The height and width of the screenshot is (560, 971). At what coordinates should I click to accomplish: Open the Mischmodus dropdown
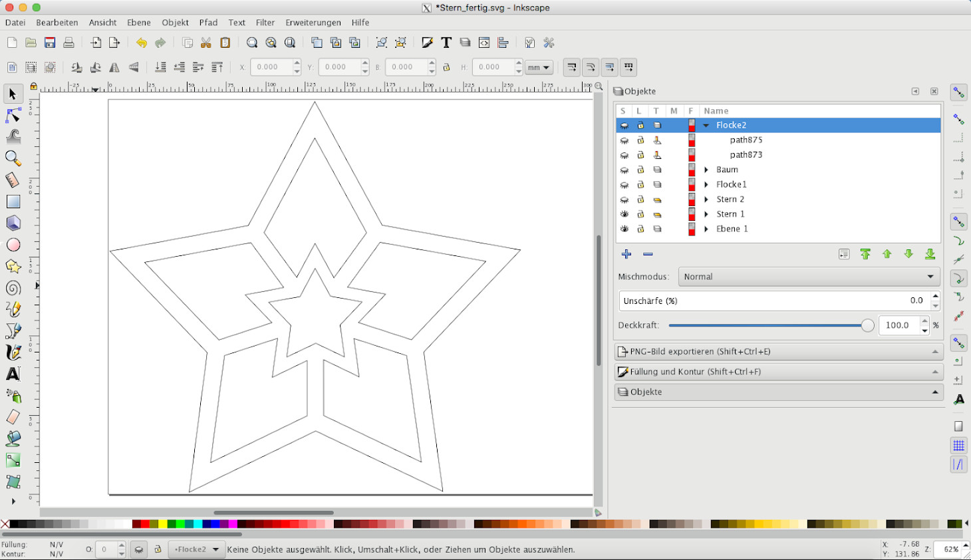(809, 277)
